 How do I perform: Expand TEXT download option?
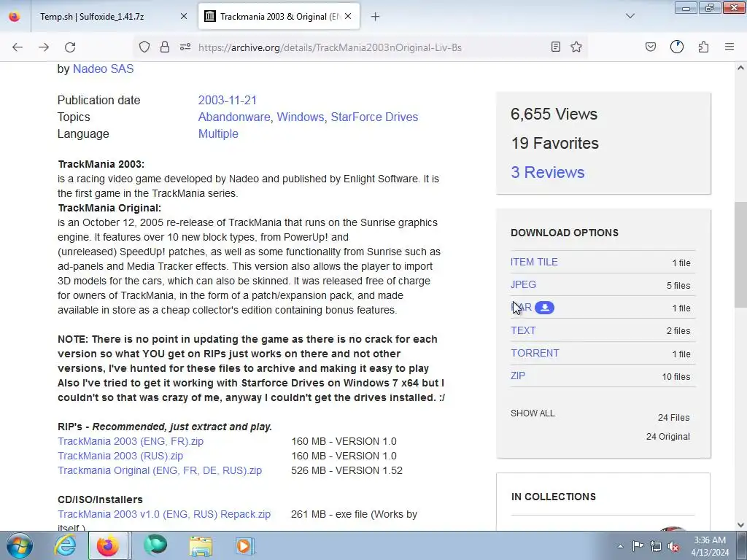click(x=523, y=330)
